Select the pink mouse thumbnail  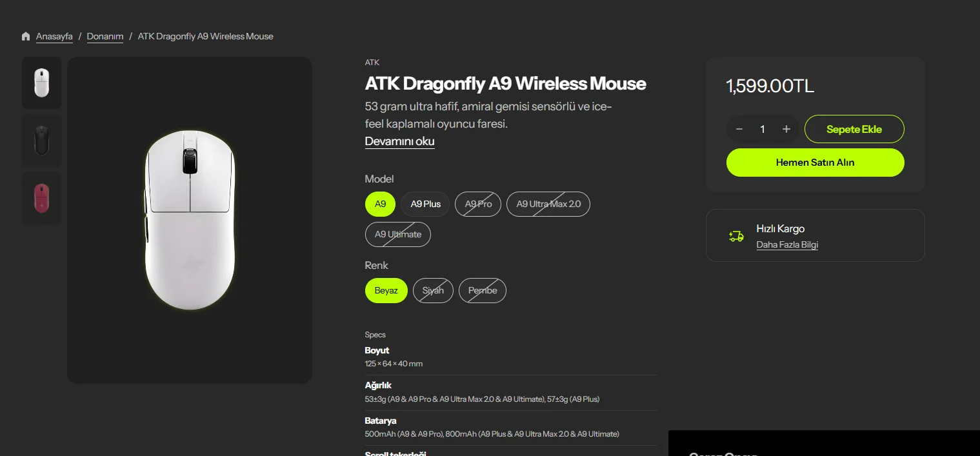coord(42,198)
